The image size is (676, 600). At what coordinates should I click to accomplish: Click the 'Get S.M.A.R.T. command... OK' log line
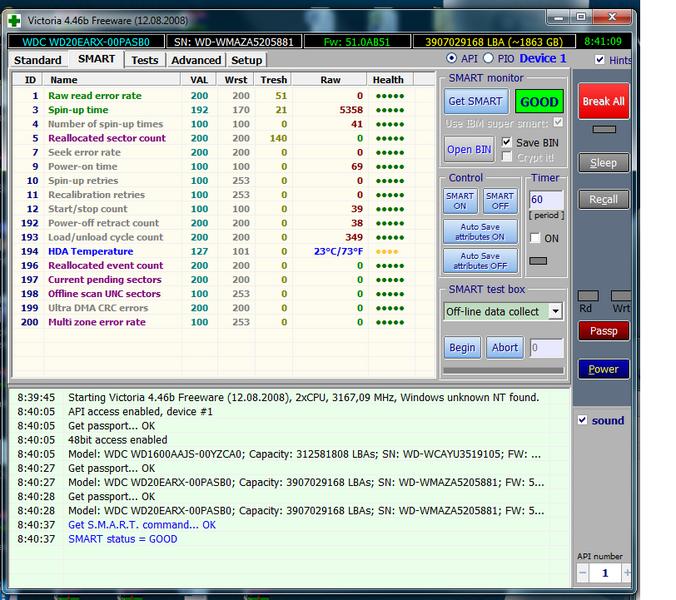[142, 525]
